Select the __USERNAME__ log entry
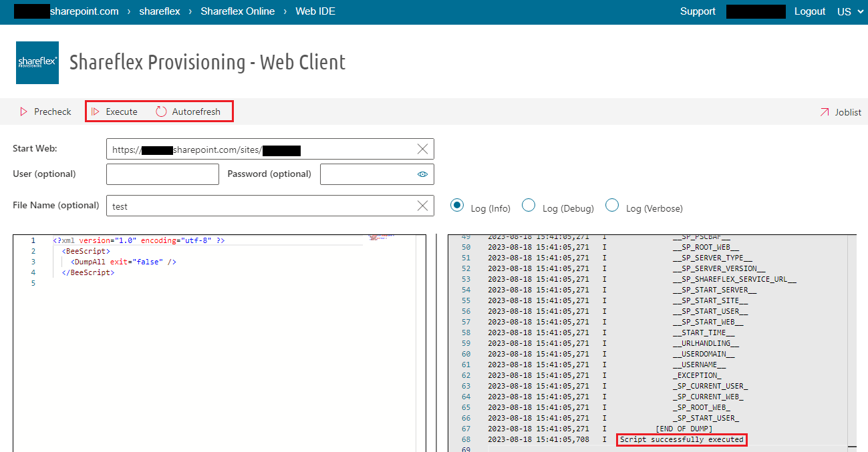Viewport: 868px width, 452px height. click(x=699, y=365)
